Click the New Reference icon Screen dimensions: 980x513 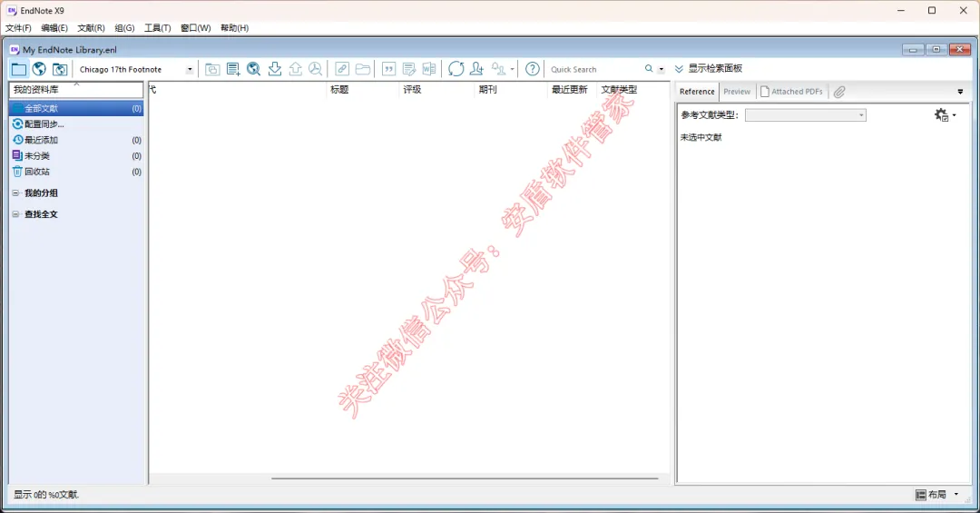[233, 69]
